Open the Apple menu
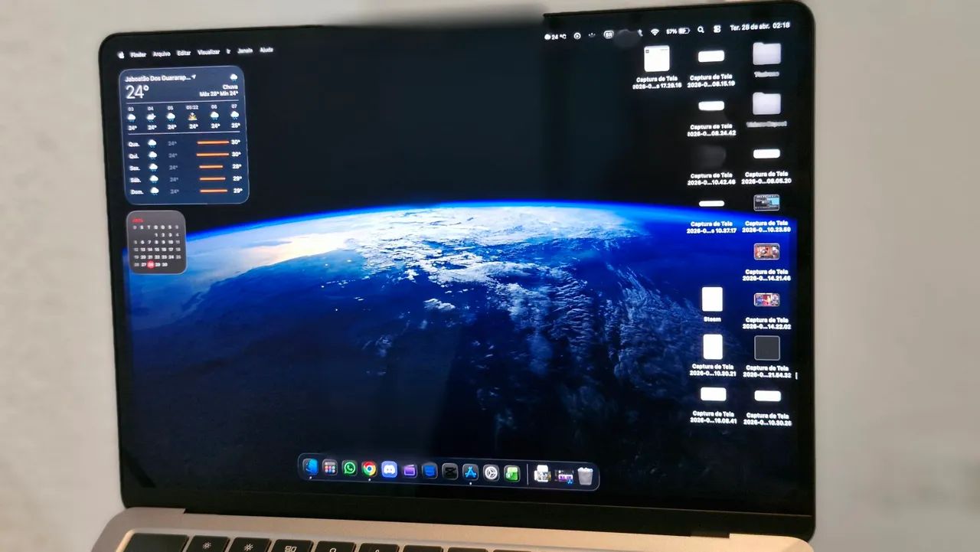The image size is (980, 552). click(120, 55)
